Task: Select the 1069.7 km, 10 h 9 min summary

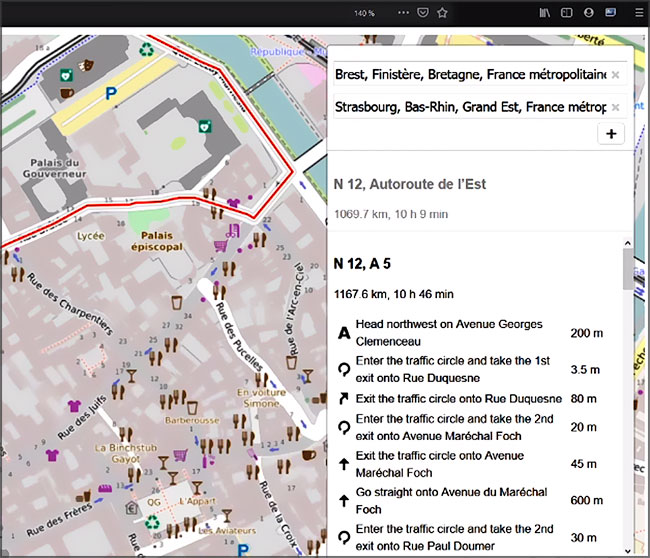Action: click(391, 214)
